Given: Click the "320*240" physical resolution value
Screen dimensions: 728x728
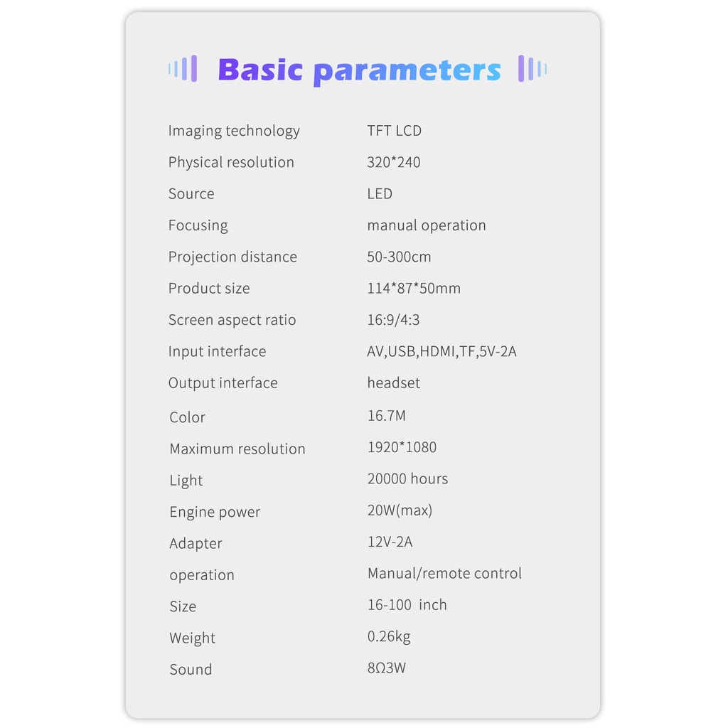Looking at the screenshot, I should pos(393,162).
